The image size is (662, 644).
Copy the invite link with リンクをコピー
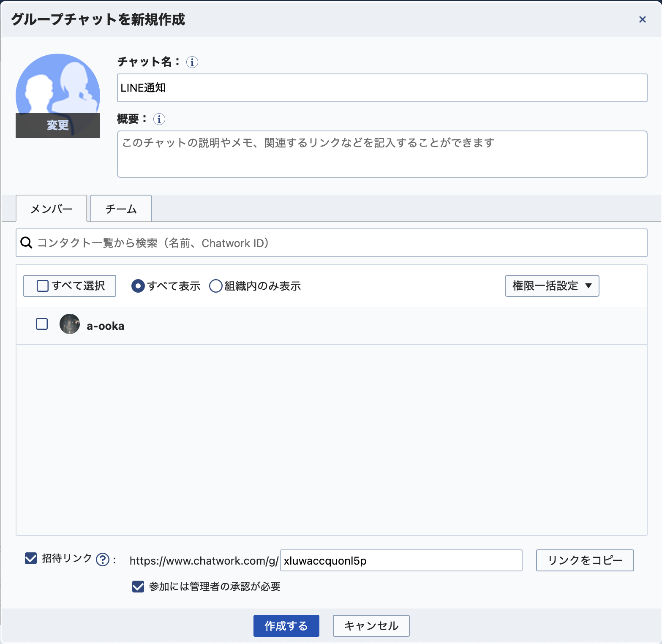(585, 560)
